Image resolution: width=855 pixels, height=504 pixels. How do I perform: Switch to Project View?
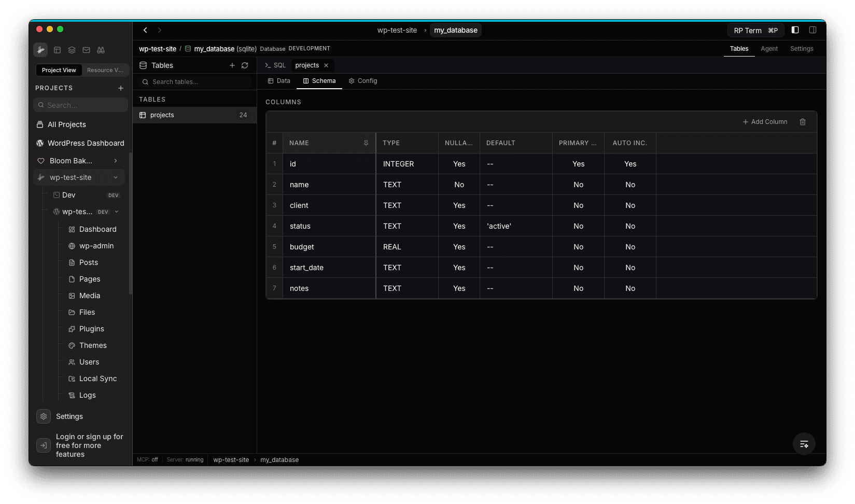coord(59,70)
